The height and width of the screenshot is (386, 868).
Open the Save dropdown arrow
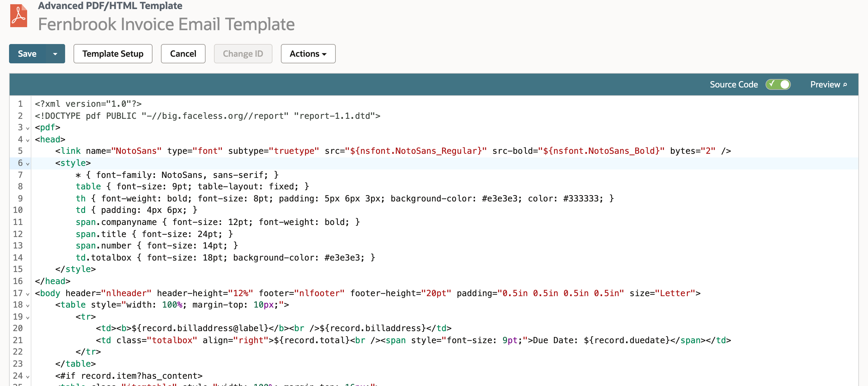pos(55,54)
